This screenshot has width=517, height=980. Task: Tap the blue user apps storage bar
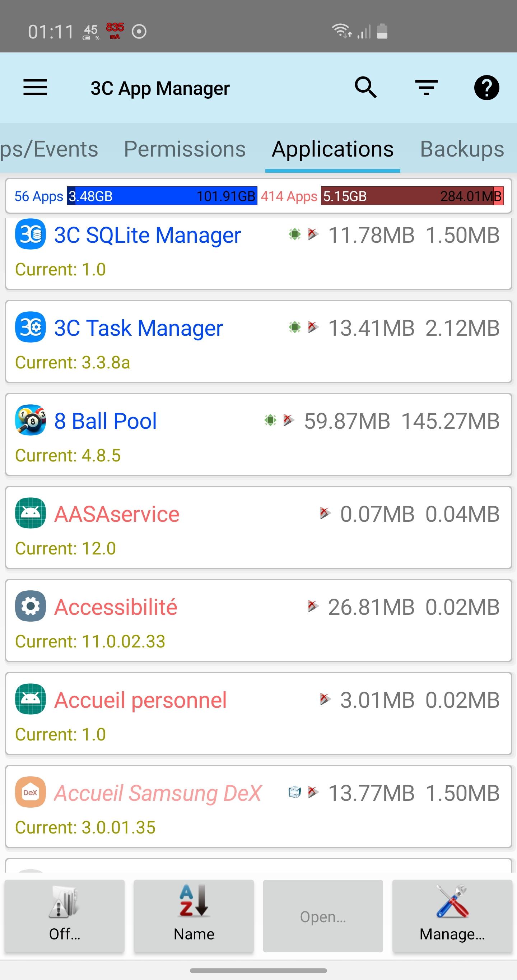[162, 196]
